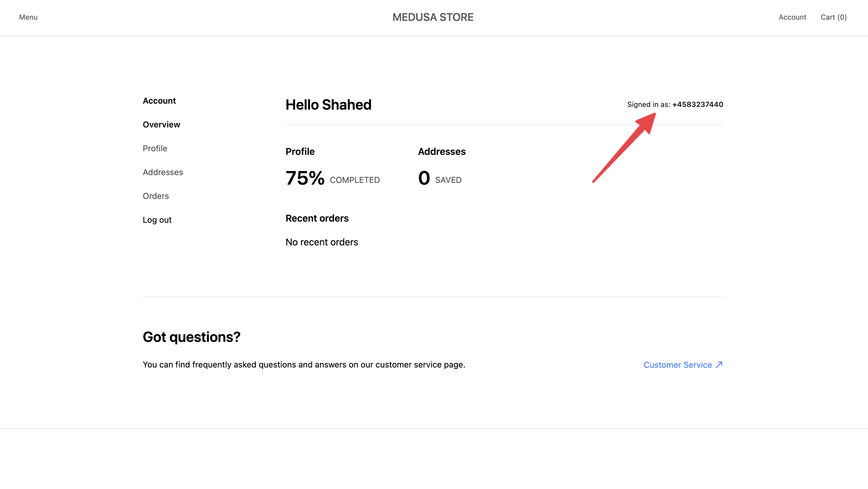The height and width of the screenshot is (489, 868).
Task: Open the Cart (0) link
Action: point(833,17)
